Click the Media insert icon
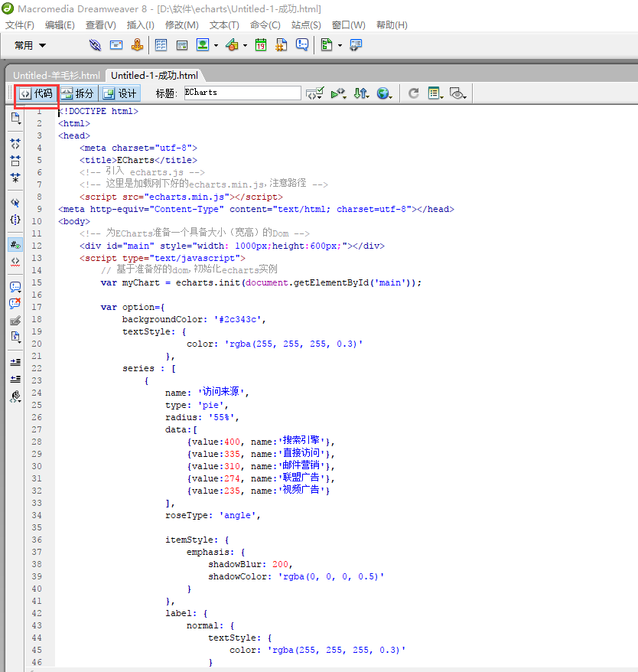Viewport: 638px width, 672px height. point(232,44)
